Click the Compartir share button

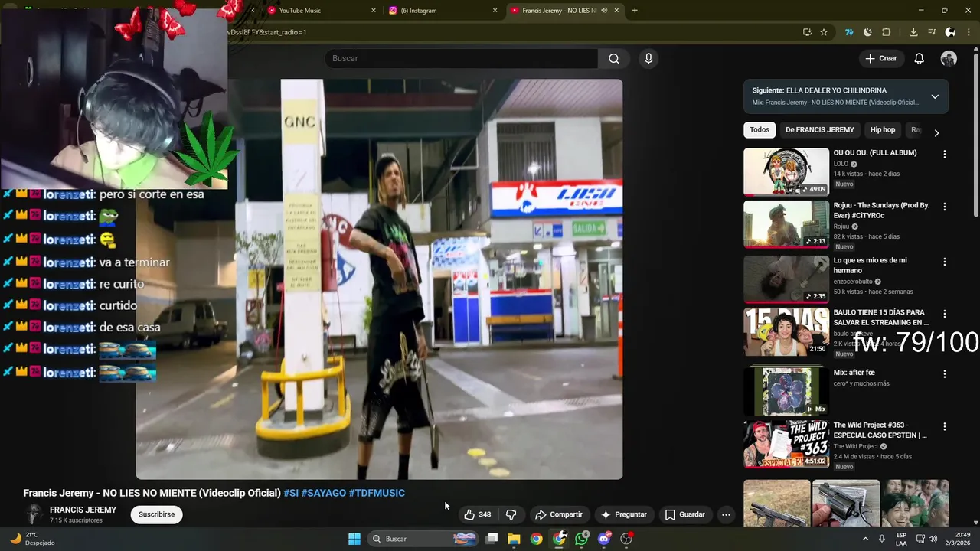click(x=559, y=514)
